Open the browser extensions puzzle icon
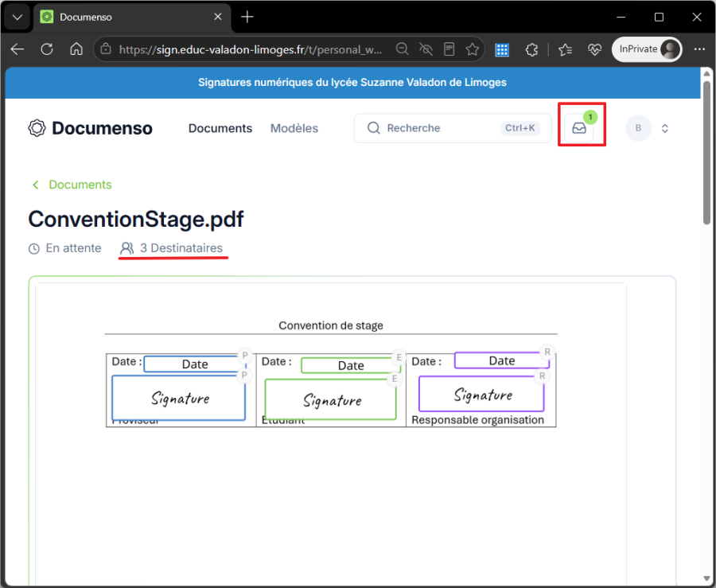The width and height of the screenshot is (716, 588). (531, 49)
